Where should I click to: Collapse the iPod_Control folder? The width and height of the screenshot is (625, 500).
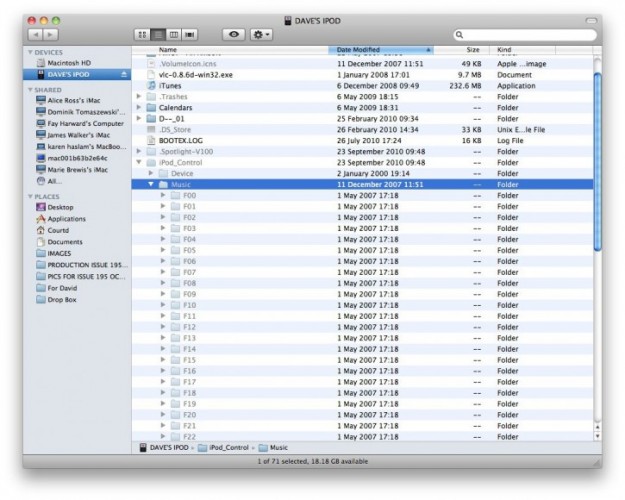coord(139,162)
